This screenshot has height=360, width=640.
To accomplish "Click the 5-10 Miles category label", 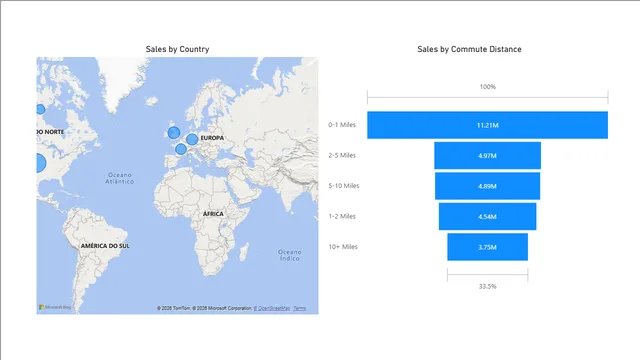I will click(x=344, y=186).
